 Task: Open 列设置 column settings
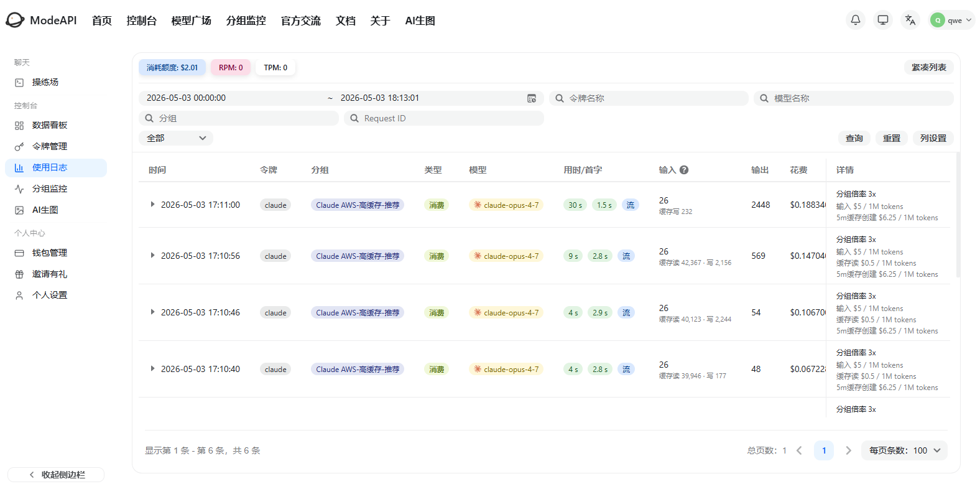(933, 138)
